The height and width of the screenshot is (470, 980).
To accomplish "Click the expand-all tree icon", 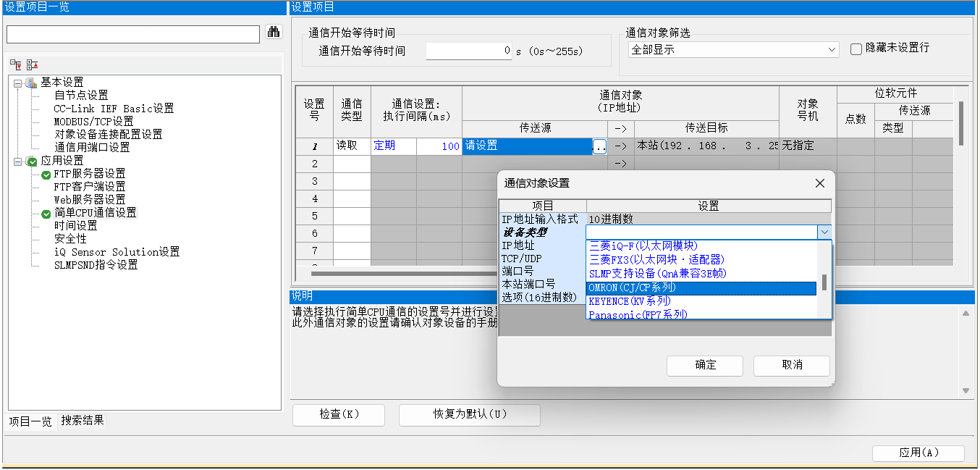I will [16, 65].
